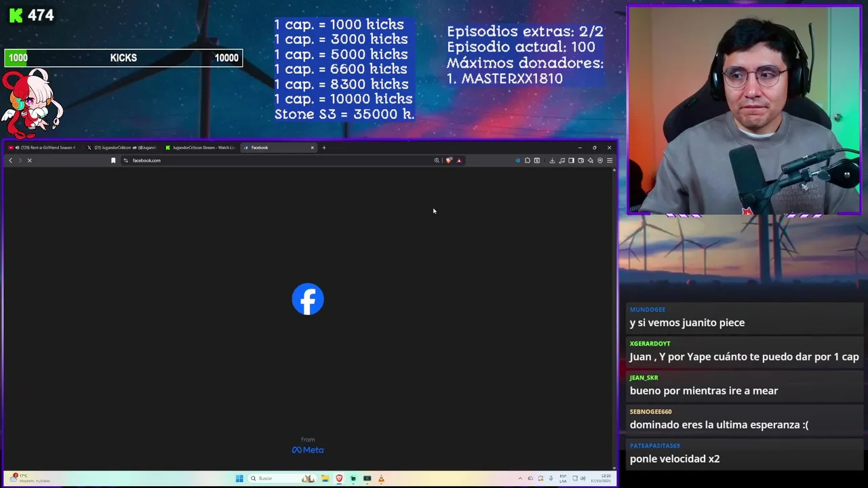Open File Explorer from taskbar
Image resolution: width=868 pixels, height=488 pixels.
(x=325, y=479)
